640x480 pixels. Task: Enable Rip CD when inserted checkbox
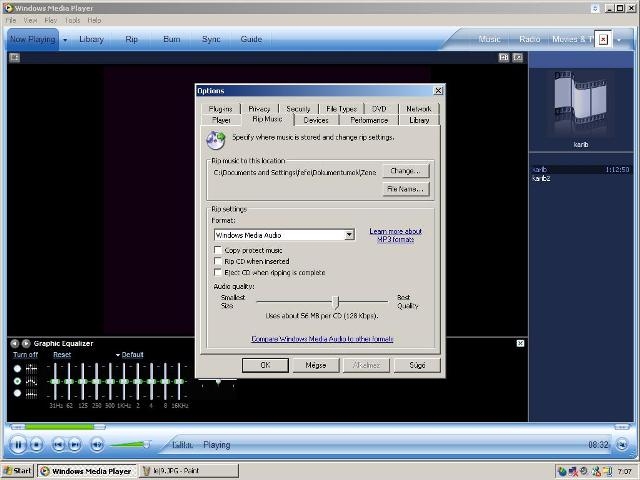(218, 261)
